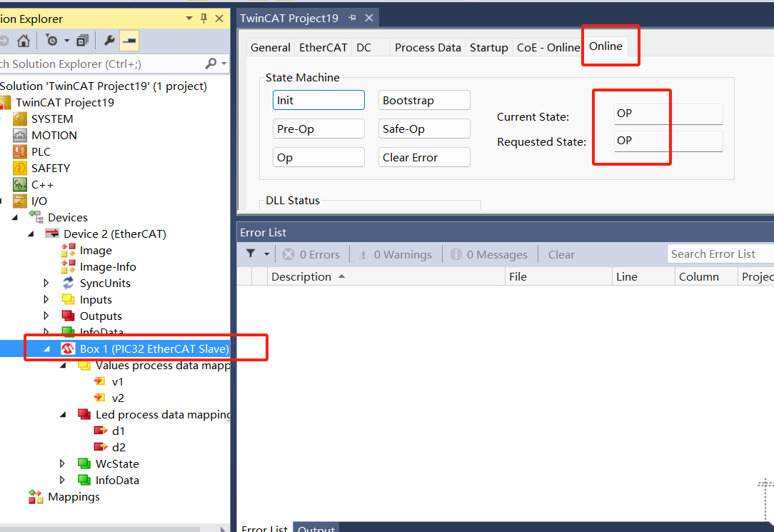Click the Collapse All icon in Solution Explorer
This screenshot has height=532, width=774.
coord(82,41)
